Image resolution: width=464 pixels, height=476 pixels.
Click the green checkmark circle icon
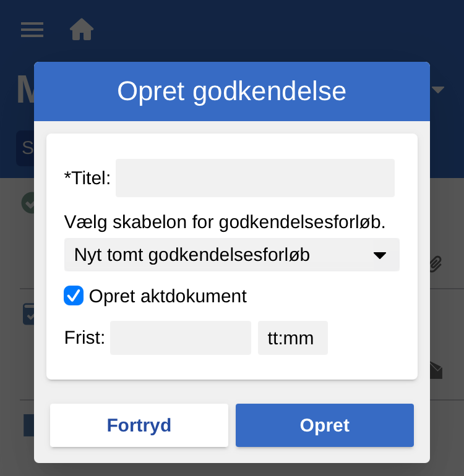pyautogui.click(x=28, y=202)
